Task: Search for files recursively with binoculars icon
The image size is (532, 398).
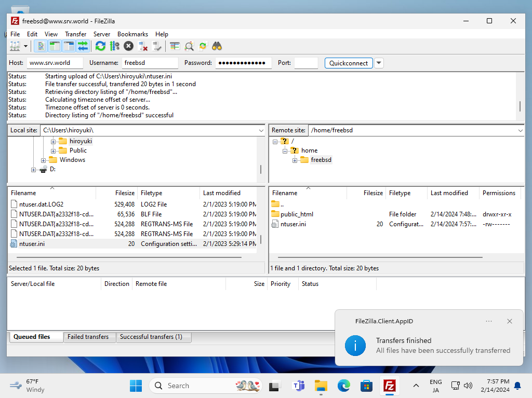Action: tap(217, 46)
